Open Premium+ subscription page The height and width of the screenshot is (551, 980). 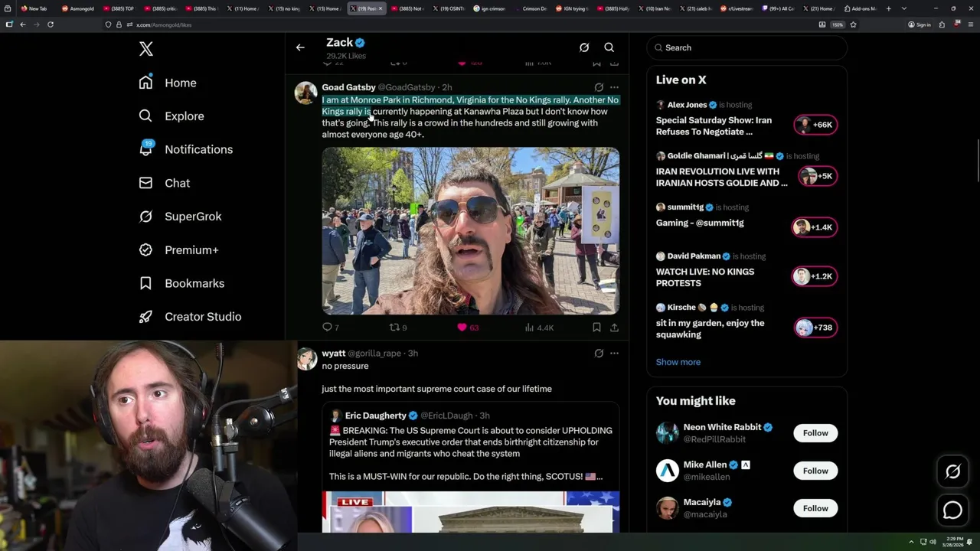point(179,249)
